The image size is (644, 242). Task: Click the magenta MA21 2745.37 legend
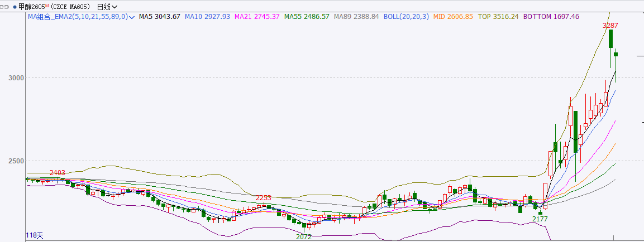click(257, 17)
